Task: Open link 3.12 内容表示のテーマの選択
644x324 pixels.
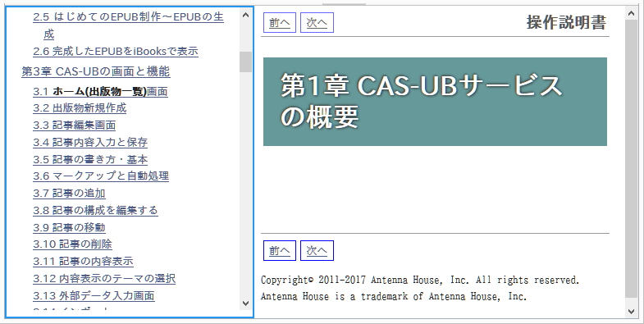Action: 104,278
